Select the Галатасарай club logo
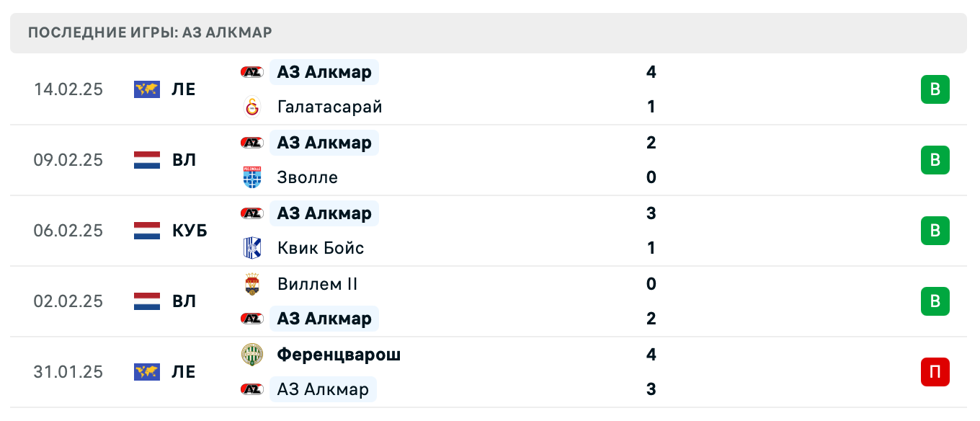Screen dimensions: 980x421 point(251,107)
